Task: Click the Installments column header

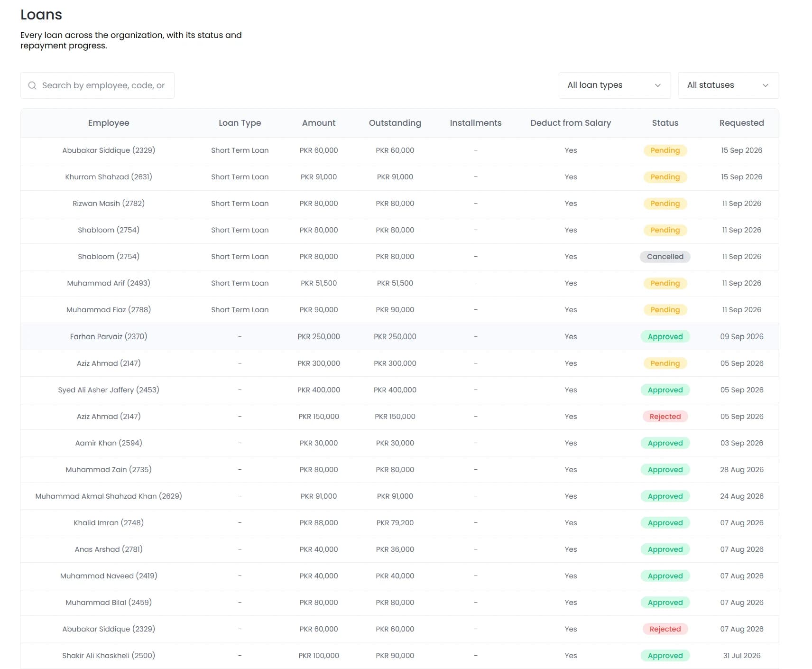Action: tap(475, 123)
